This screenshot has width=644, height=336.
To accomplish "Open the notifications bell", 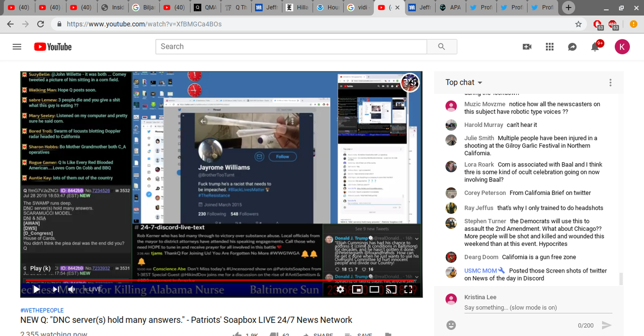I will [x=596, y=46].
